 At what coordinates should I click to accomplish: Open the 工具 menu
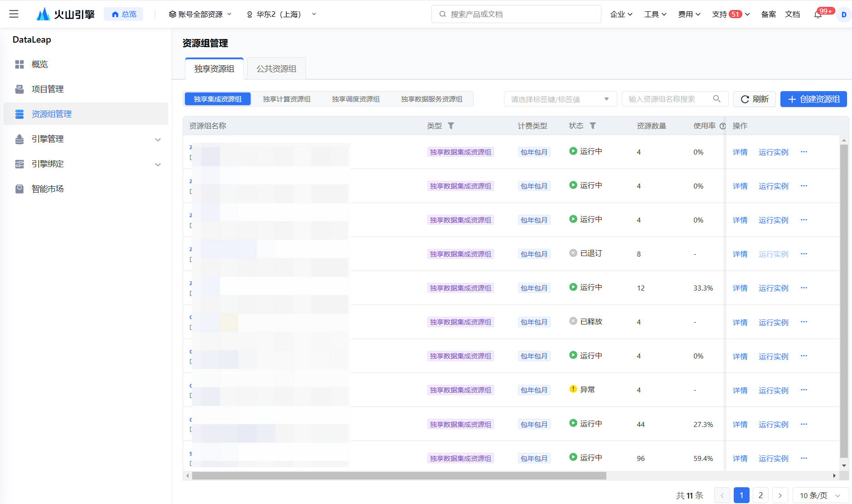[x=655, y=15]
